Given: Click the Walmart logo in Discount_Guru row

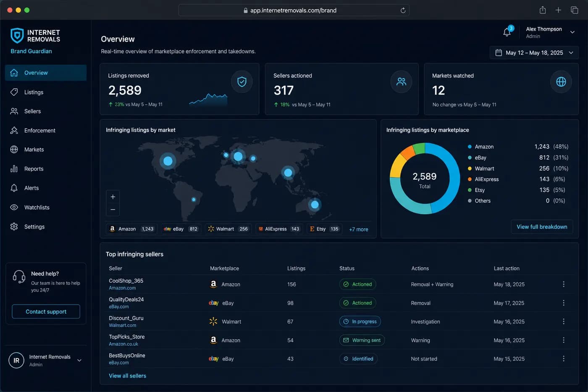Looking at the screenshot, I should 213,321.
